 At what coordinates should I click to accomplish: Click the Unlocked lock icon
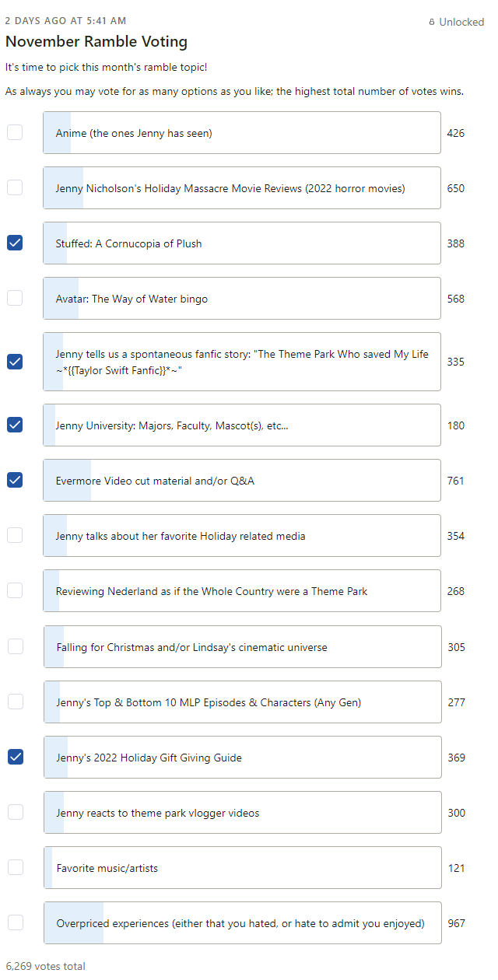point(432,23)
